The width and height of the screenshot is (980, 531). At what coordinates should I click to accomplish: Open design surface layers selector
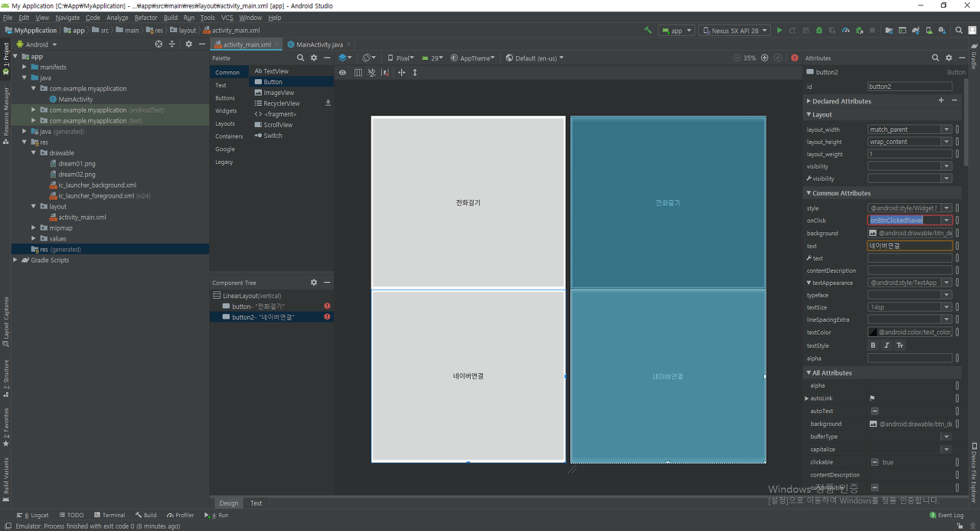click(x=345, y=57)
